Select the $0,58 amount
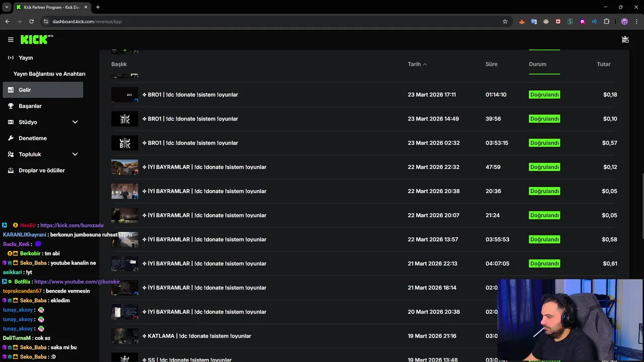The width and height of the screenshot is (644, 362). click(x=609, y=239)
